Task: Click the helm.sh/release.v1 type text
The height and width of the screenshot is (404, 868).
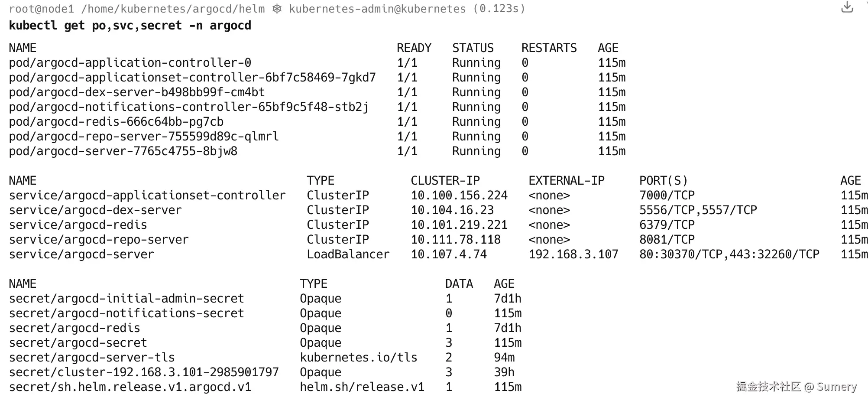Action: click(362, 387)
